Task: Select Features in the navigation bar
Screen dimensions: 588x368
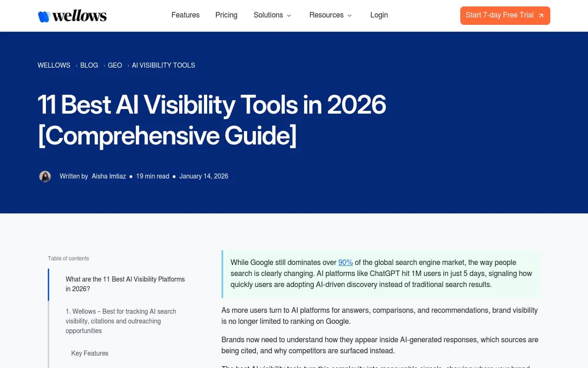Action: point(185,15)
